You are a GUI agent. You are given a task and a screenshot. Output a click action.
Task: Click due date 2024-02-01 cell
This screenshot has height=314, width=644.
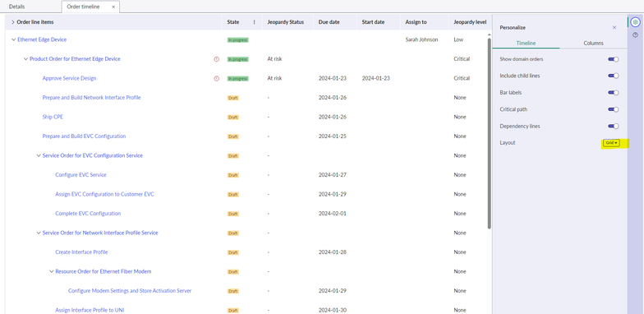[x=332, y=214]
